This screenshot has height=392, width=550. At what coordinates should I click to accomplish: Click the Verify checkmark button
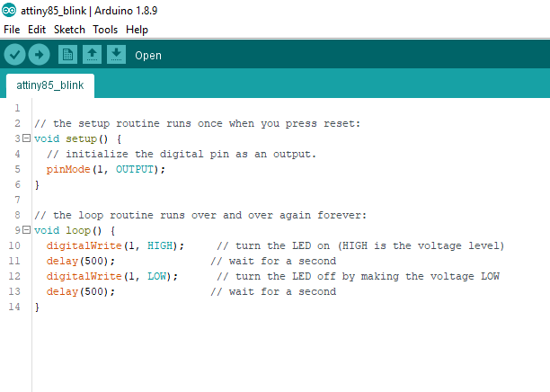click(14, 55)
